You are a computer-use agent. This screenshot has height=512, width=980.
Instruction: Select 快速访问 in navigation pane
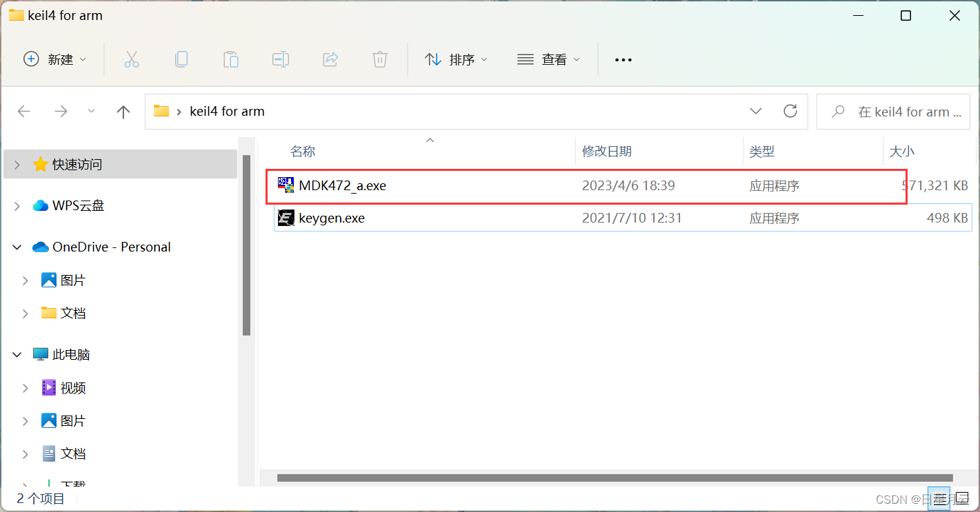coord(120,164)
